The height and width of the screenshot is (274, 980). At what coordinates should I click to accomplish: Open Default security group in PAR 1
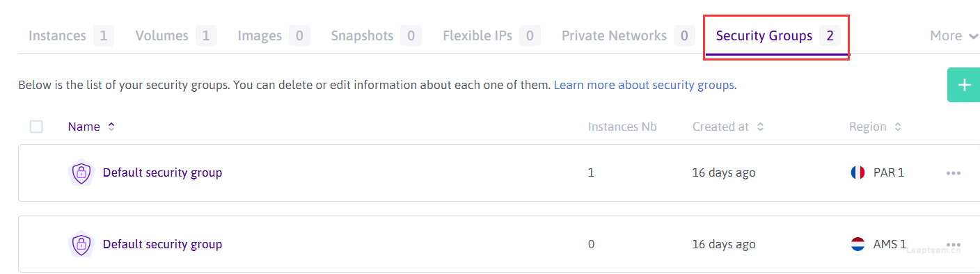162,172
